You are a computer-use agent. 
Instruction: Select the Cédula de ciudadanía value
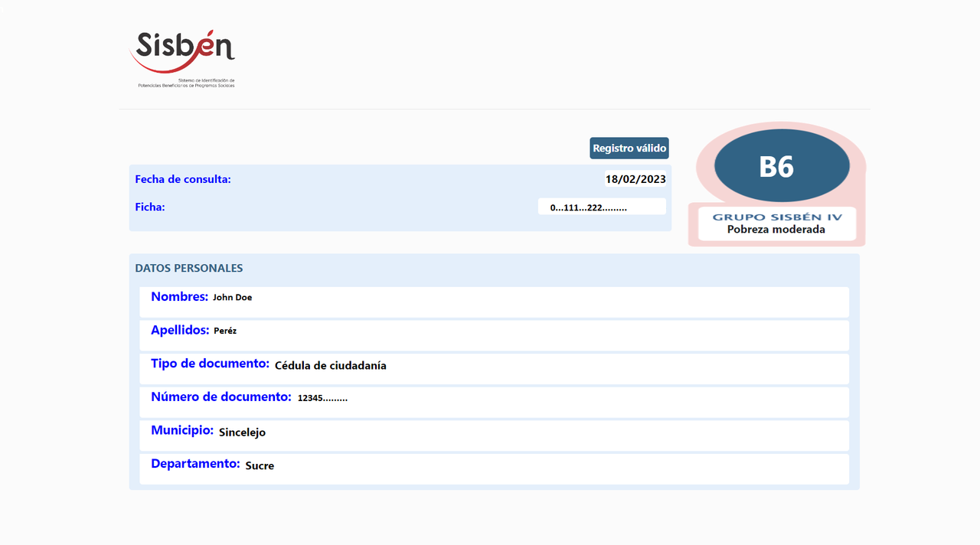pos(331,365)
